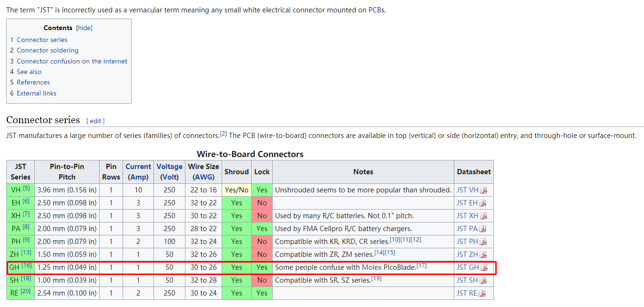Open the AWG wire size link
Image resolution: width=644 pixels, height=307 pixels.
204,177
